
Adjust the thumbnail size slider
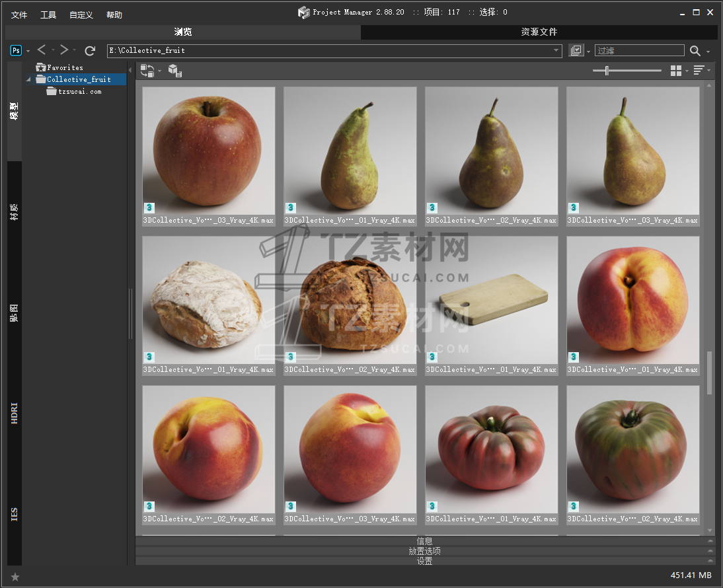[607, 71]
